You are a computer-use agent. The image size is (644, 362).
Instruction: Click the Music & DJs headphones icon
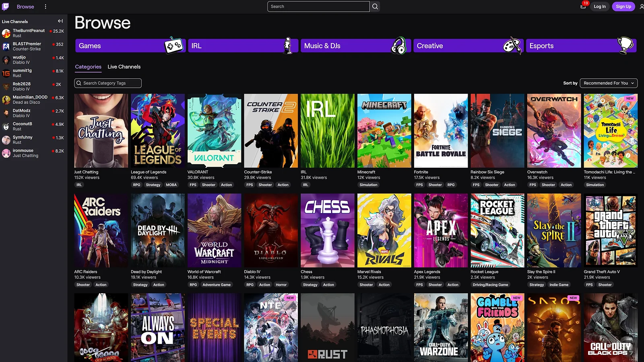(399, 46)
